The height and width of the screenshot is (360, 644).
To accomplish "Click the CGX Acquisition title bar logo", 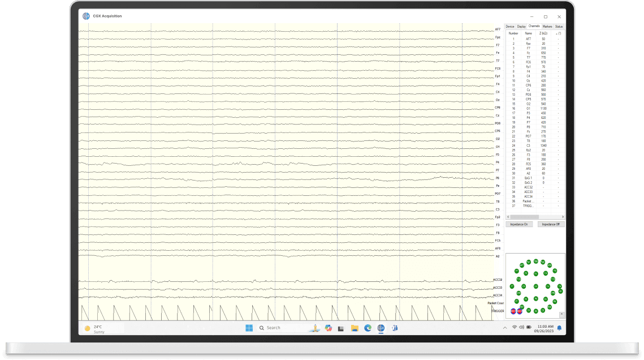I will point(86,16).
